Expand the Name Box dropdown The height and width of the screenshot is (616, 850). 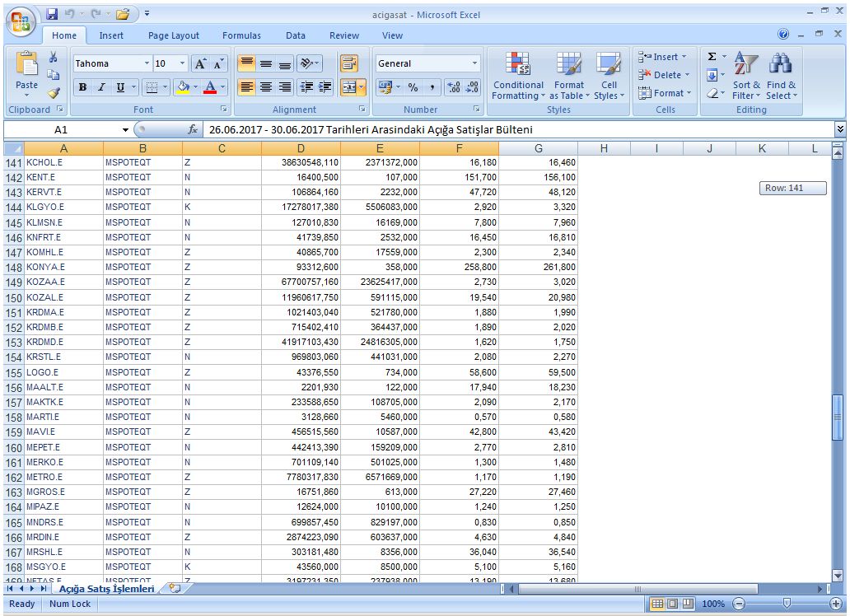pyautogui.click(x=125, y=129)
